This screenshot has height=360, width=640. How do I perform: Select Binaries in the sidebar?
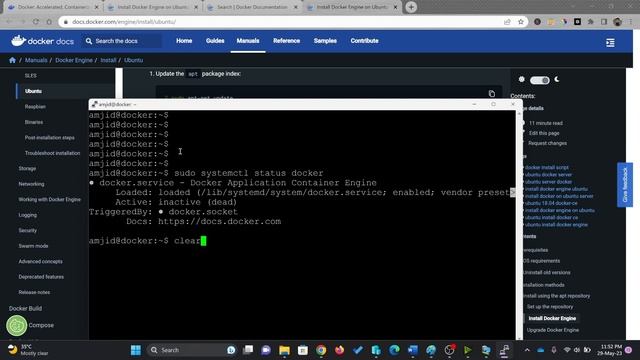click(34, 122)
